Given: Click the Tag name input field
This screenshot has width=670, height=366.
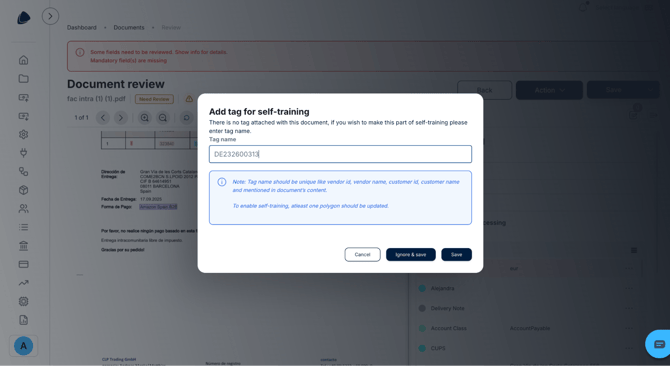Looking at the screenshot, I should click(x=340, y=154).
